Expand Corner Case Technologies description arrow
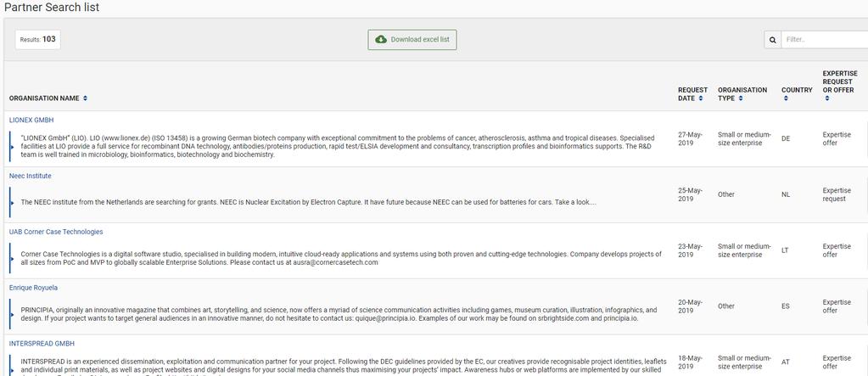Viewport: 868px width, 376px height. pos(12,259)
